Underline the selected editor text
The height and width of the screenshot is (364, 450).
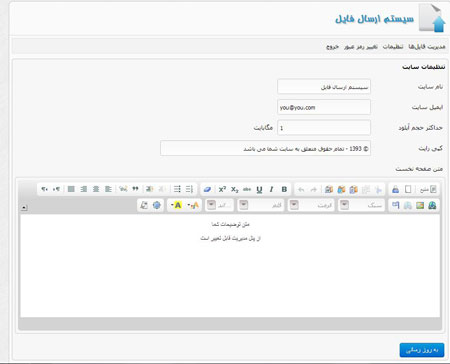pos(259,189)
